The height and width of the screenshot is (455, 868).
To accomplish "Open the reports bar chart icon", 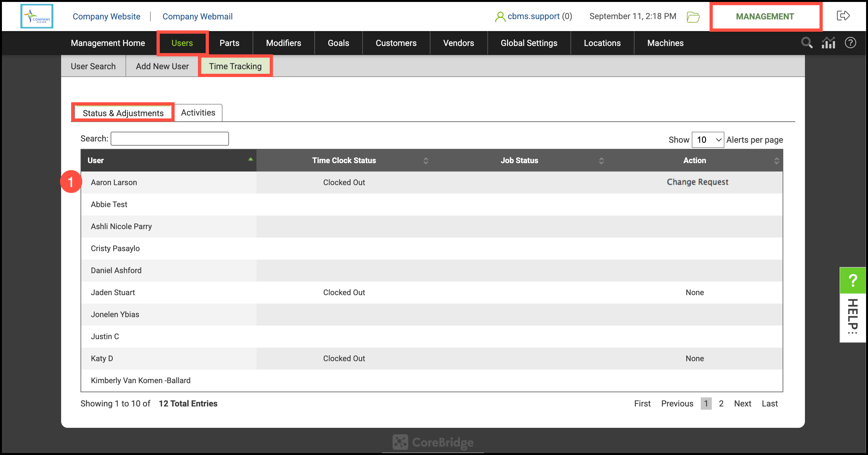I will coord(828,43).
